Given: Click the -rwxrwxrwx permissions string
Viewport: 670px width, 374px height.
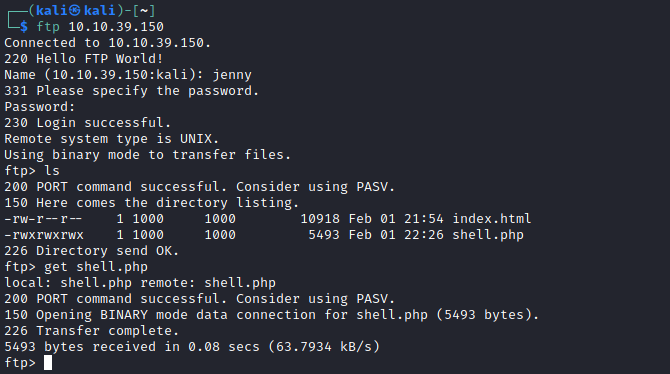Looking at the screenshot, I should tap(44, 235).
